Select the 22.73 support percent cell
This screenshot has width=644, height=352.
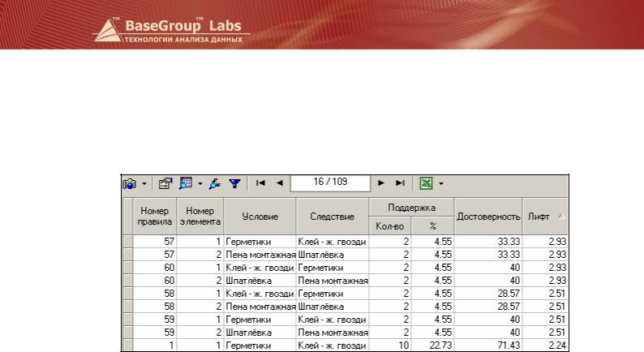(x=433, y=346)
